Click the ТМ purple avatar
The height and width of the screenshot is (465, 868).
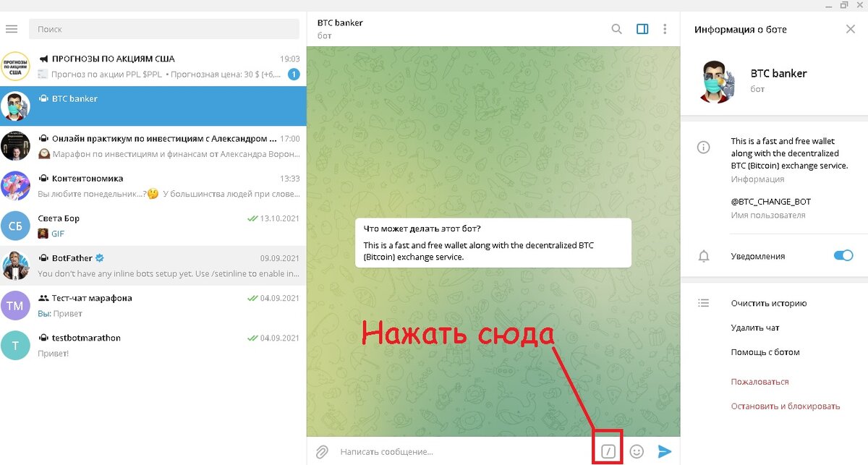click(15, 305)
